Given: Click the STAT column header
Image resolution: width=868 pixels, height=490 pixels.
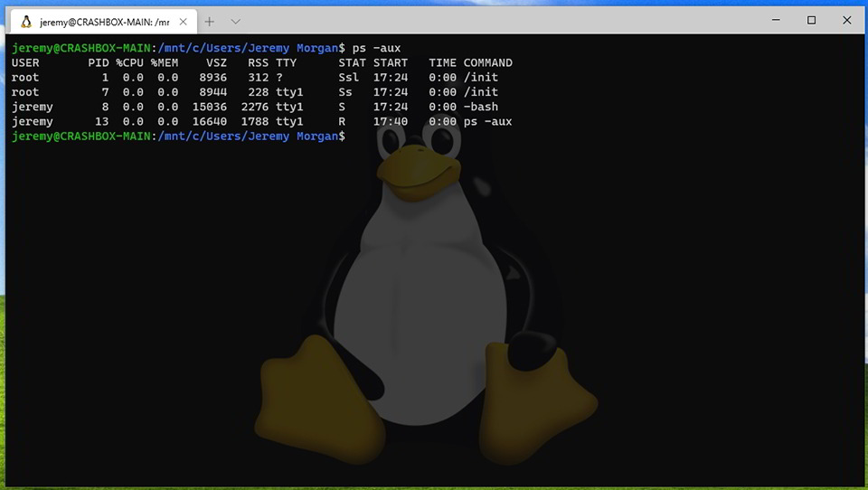Looking at the screenshot, I should click(x=352, y=62).
